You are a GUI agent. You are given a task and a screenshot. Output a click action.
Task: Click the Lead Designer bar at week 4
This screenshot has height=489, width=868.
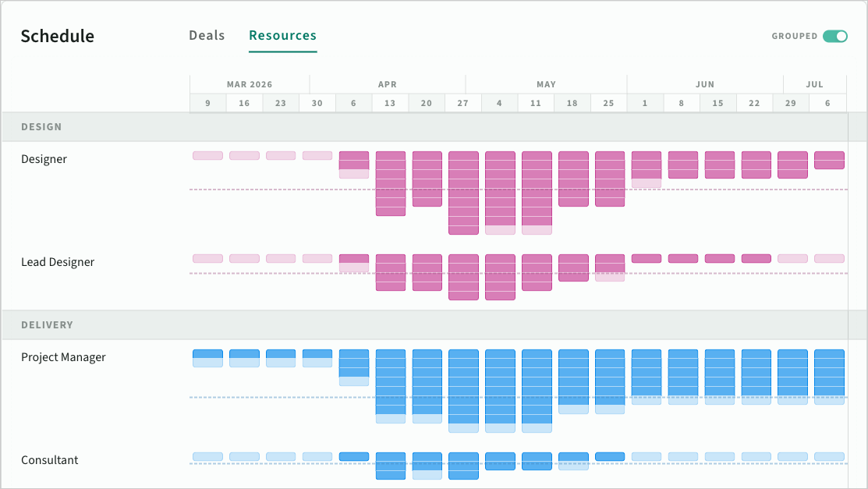point(500,277)
